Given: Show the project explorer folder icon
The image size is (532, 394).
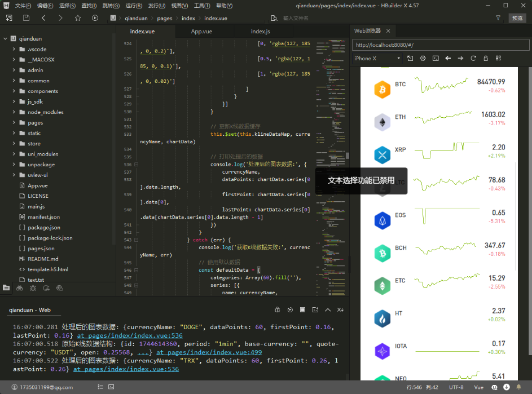Looking at the screenshot, I should 6,288.
